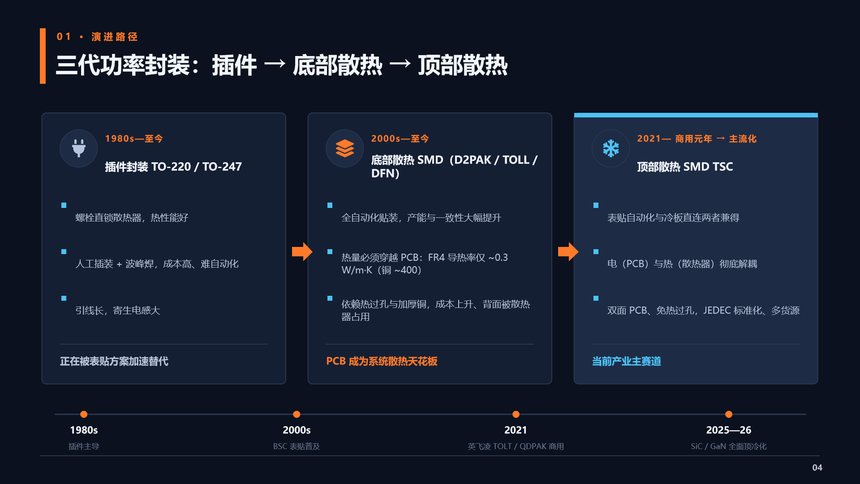Viewport: 860px width, 484px height.
Task: Click the caption SiC / GaN 全面顶冷化
Action: tap(728, 447)
